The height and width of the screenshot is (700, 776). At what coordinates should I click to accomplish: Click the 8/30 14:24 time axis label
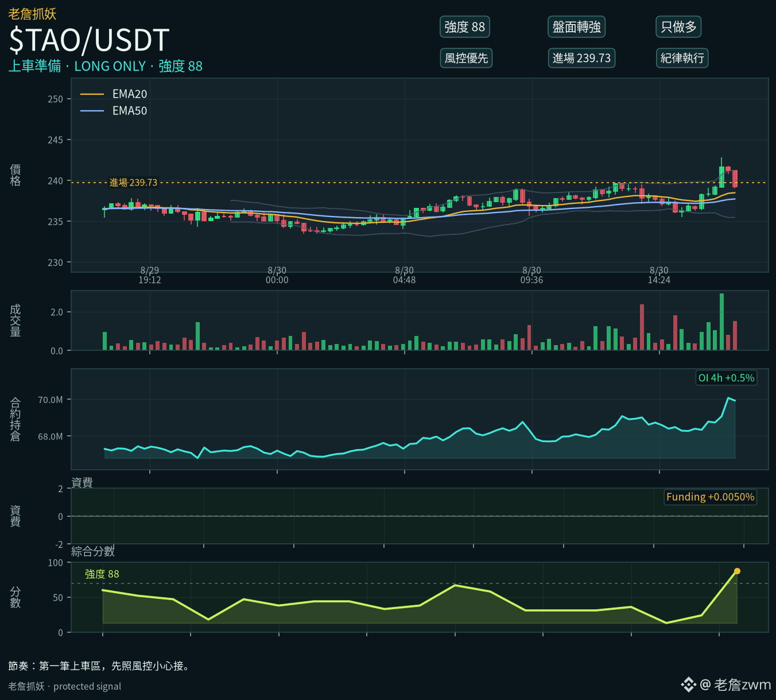coord(659,275)
